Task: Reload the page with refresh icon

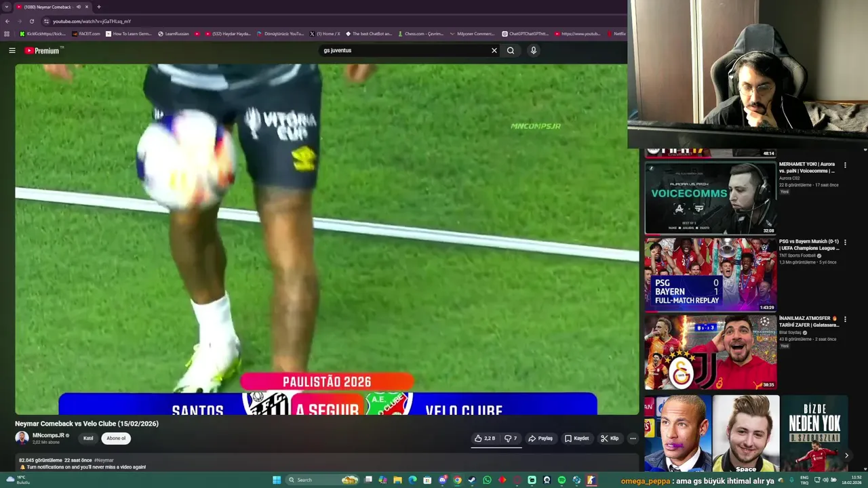Action: click(x=31, y=21)
